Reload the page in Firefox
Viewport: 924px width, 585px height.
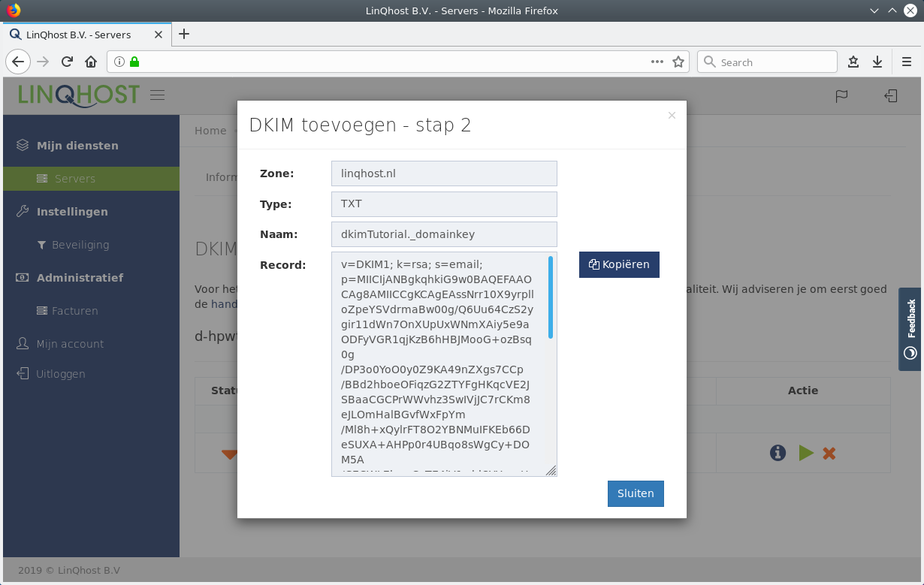(67, 62)
